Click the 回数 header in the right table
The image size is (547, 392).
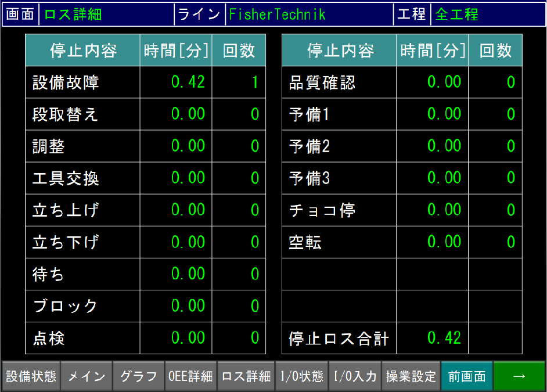[495, 50]
